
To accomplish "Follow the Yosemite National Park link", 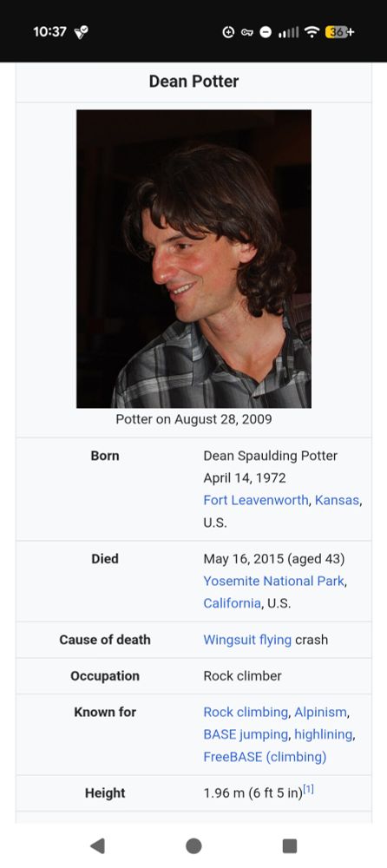I will click(273, 581).
